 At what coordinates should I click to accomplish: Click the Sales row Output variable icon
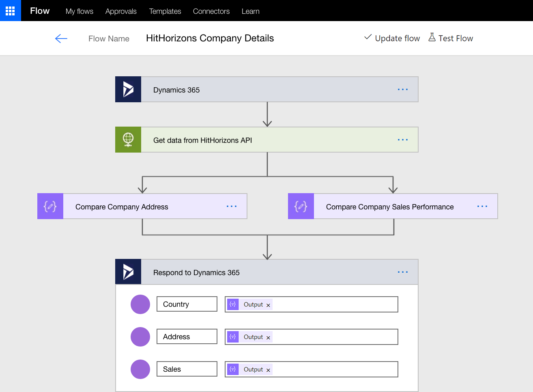click(233, 369)
